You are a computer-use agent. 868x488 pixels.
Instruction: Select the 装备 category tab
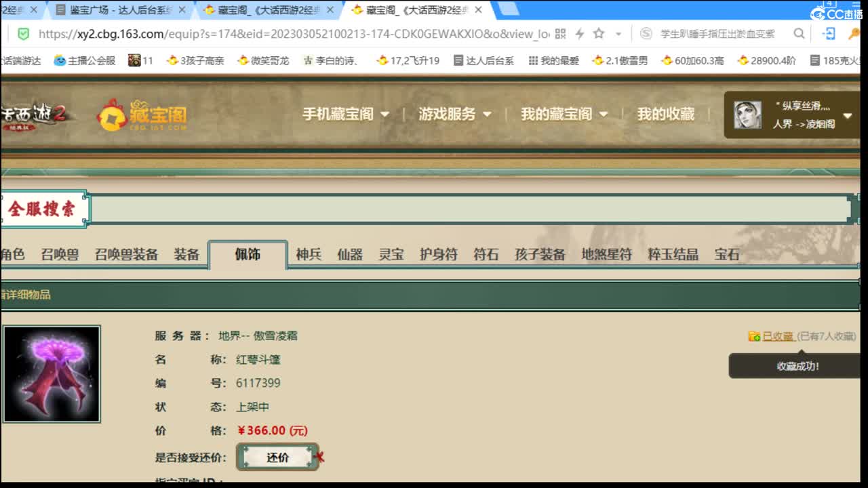[x=186, y=255]
